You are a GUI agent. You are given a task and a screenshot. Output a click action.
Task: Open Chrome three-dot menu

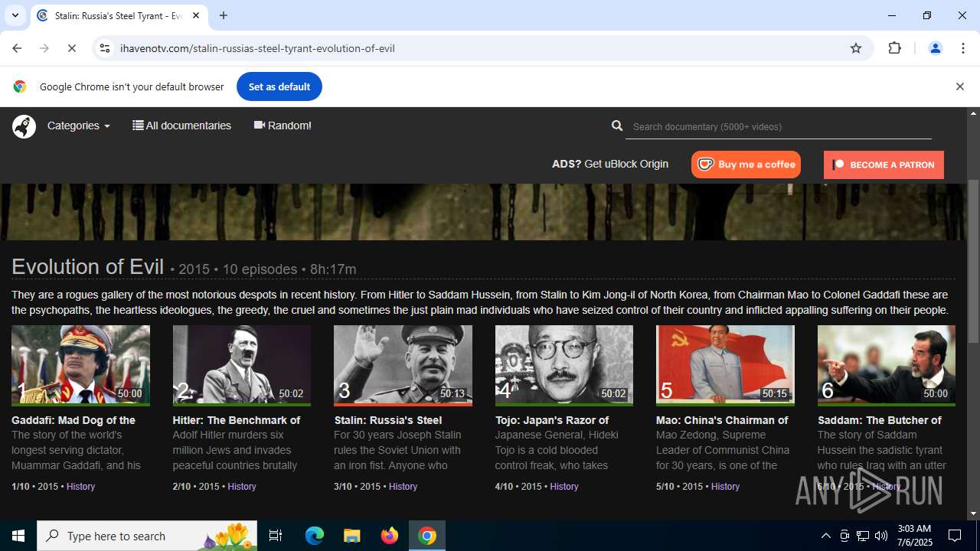(963, 48)
